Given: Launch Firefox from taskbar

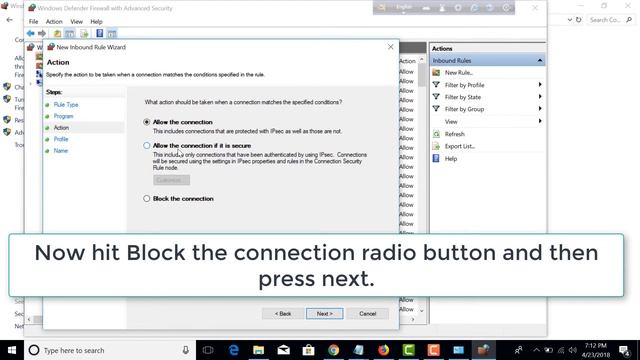Looking at the screenshot, I should [x=383, y=350].
